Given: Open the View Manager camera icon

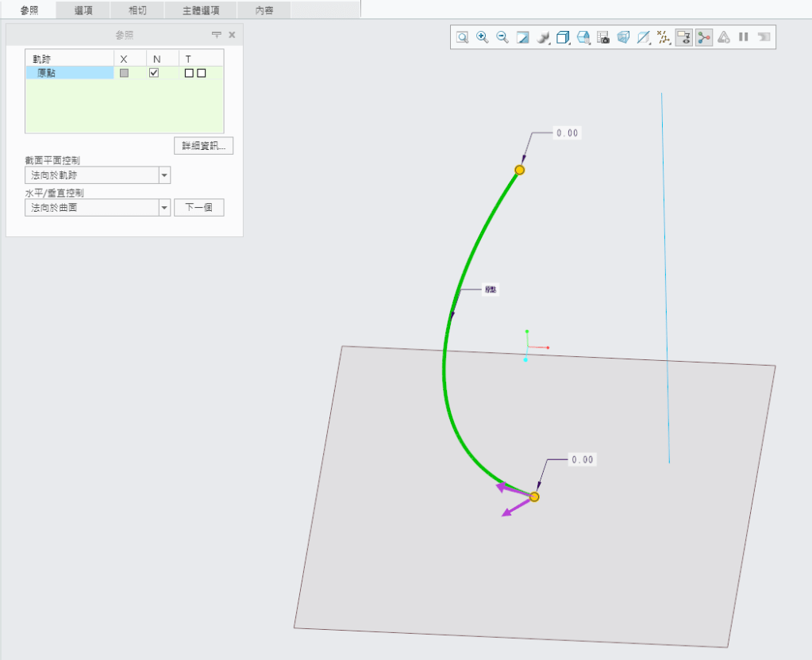Looking at the screenshot, I should click(603, 37).
